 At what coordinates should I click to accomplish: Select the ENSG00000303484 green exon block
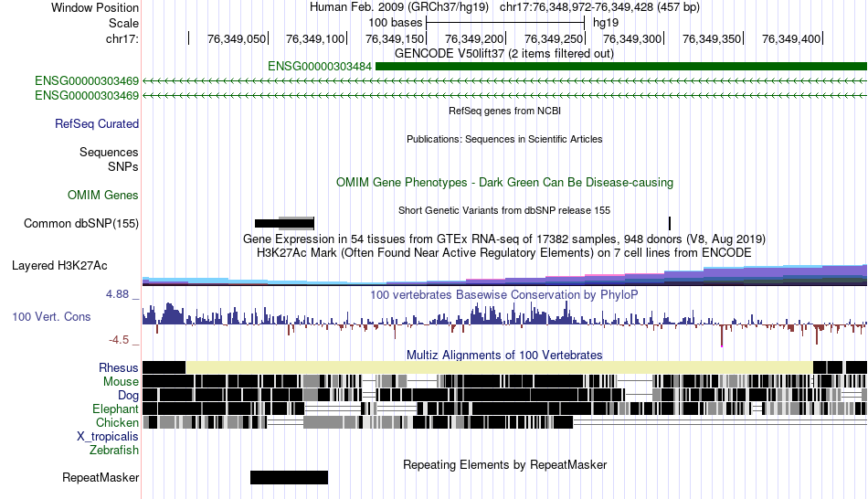pyautogui.click(x=621, y=67)
